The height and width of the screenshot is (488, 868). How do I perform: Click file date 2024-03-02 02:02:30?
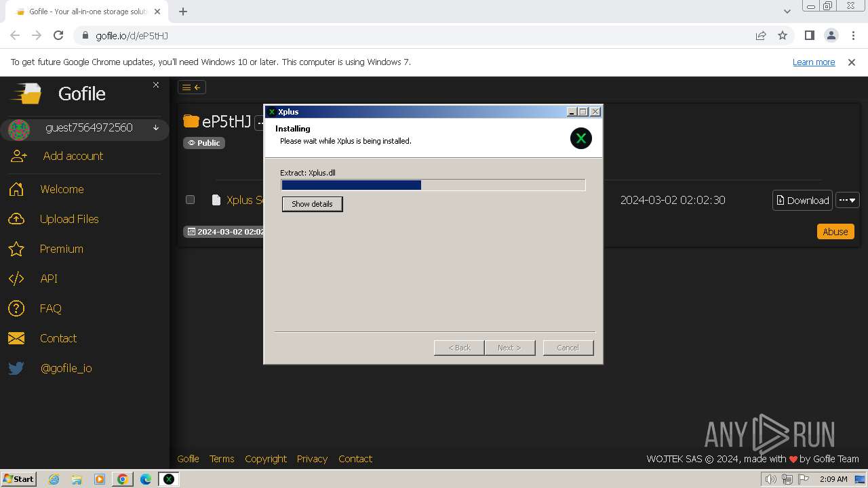(x=673, y=200)
